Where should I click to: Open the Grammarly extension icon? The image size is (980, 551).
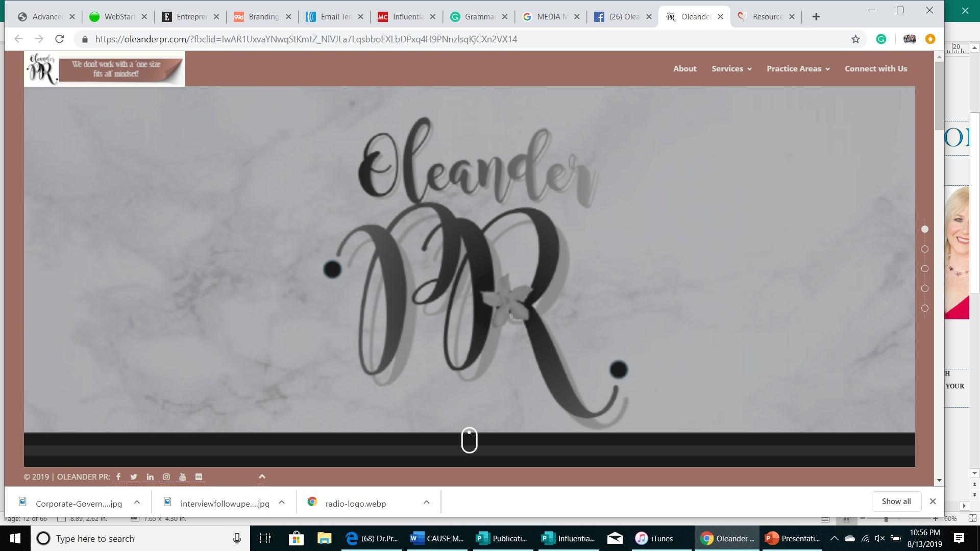[x=881, y=39]
